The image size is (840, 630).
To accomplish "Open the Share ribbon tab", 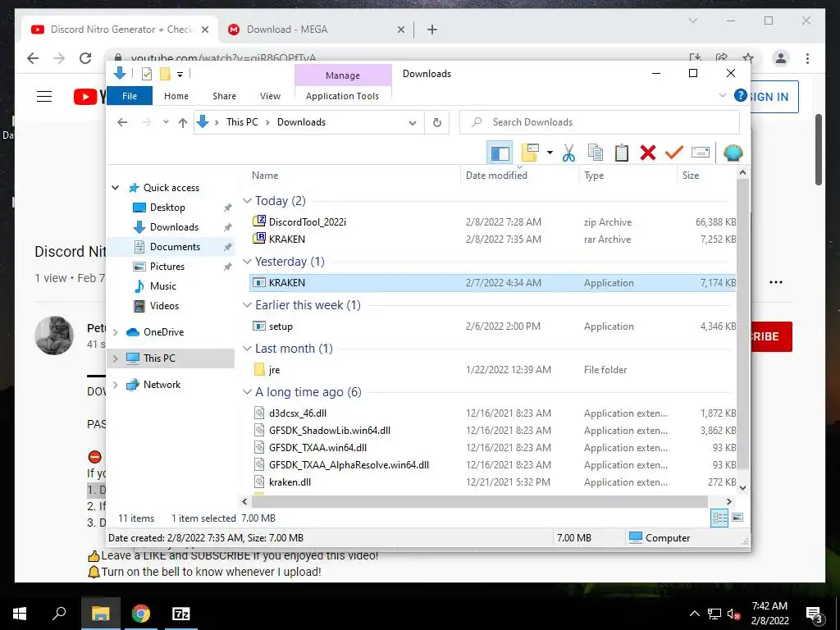I will [x=224, y=96].
